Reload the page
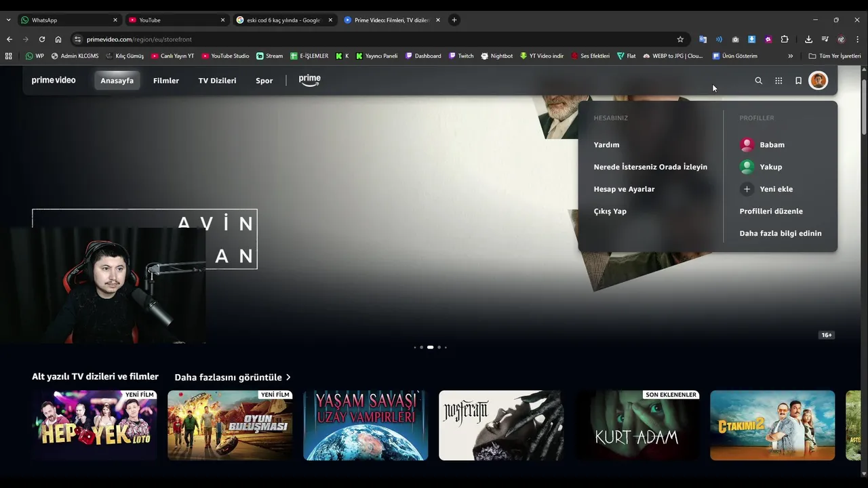The height and width of the screenshot is (488, 868). pyautogui.click(x=42, y=39)
